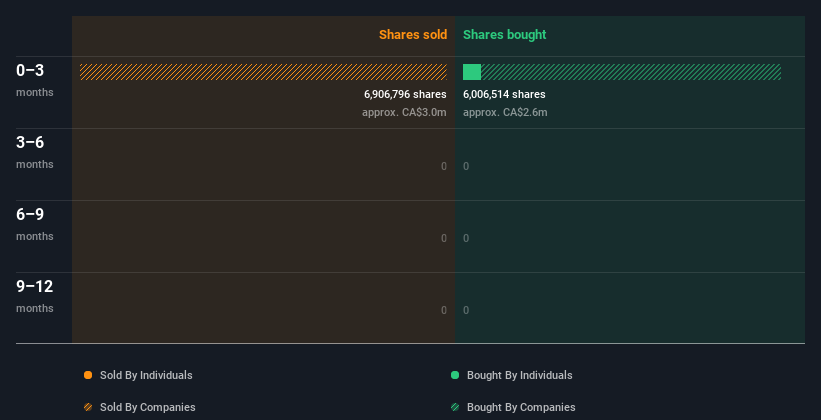The image size is (821, 420).
Task: Select the Bought By Individuals legend label
Action: click(519, 375)
